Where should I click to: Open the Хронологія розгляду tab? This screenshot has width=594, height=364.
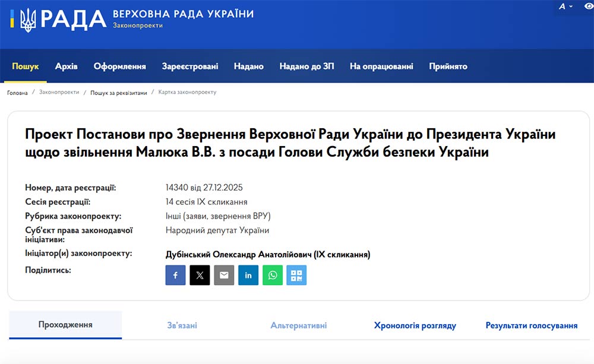[x=415, y=325]
